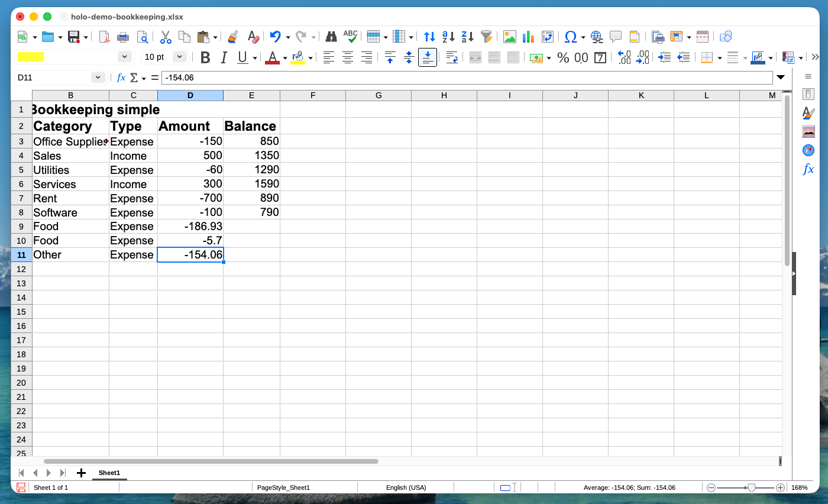This screenshot has height=504, width=828.
Task: Expand the font name dropdown
Action: point(125,57)
